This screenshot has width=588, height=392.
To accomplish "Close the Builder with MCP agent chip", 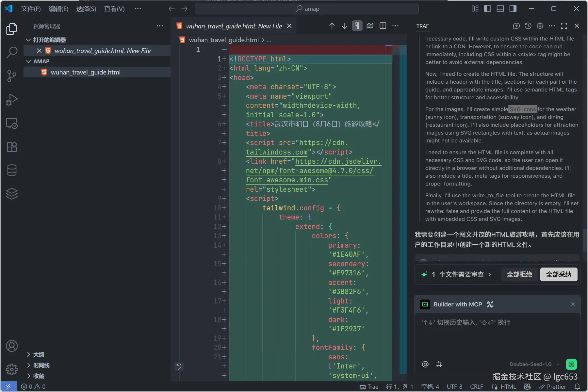I will 573,304.
